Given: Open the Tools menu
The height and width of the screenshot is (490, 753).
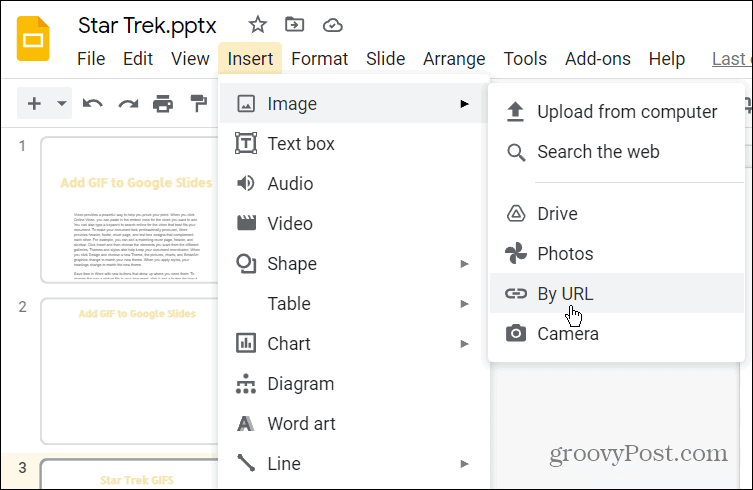Looking at the screenshot, I should (x=525, y=59).
